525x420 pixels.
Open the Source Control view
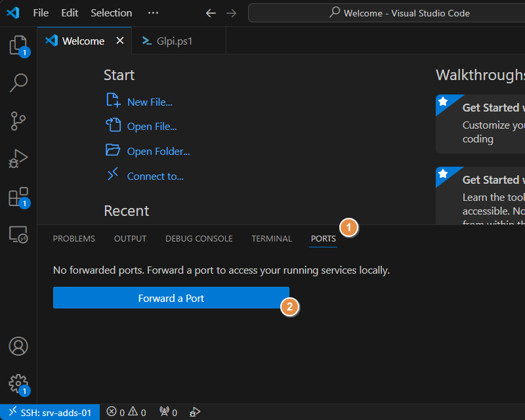click(x=18, y=121)
